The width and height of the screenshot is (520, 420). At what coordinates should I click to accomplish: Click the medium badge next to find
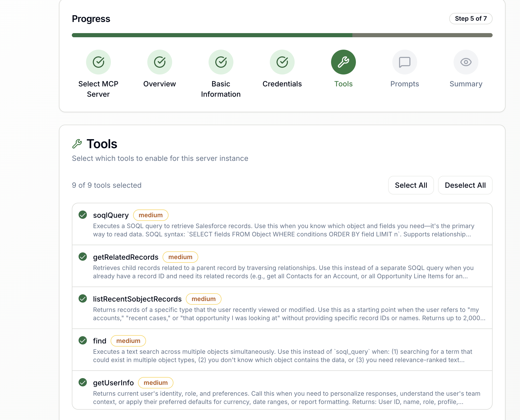tap(128, 341)
